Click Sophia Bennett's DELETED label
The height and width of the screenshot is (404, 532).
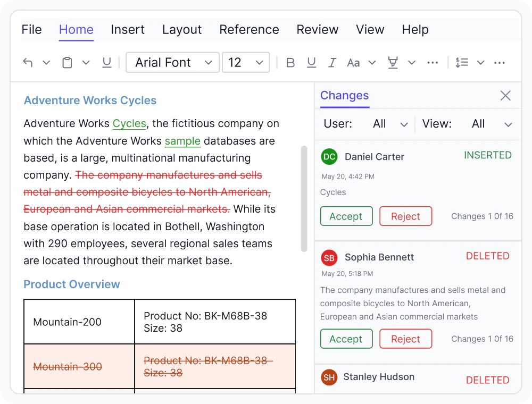click(x=487, y=256)
